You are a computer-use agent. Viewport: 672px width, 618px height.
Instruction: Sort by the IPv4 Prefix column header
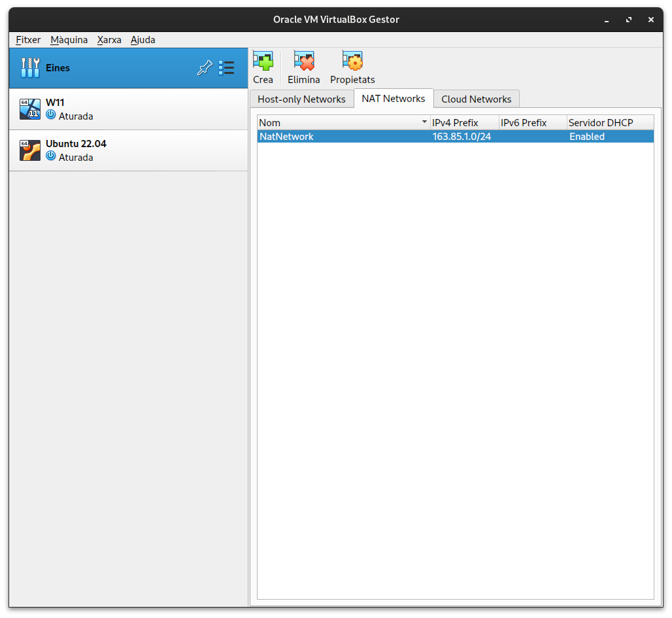click(x=463, y=123)
